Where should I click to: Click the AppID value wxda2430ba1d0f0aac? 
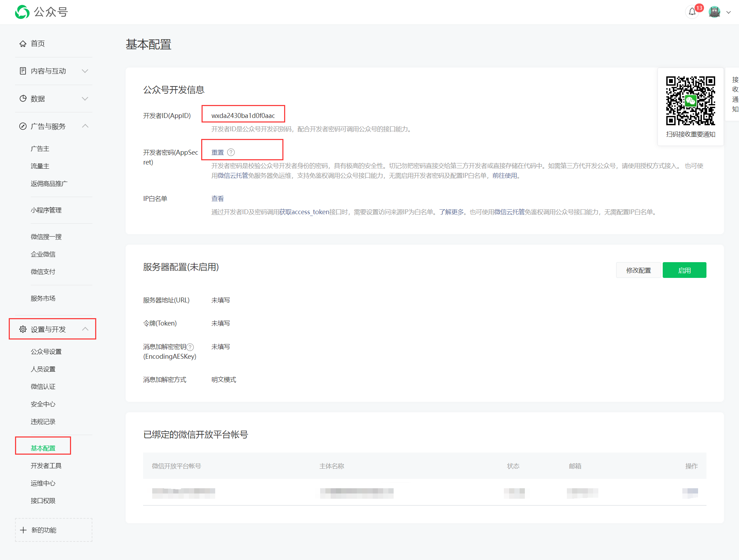click(243, 116)
